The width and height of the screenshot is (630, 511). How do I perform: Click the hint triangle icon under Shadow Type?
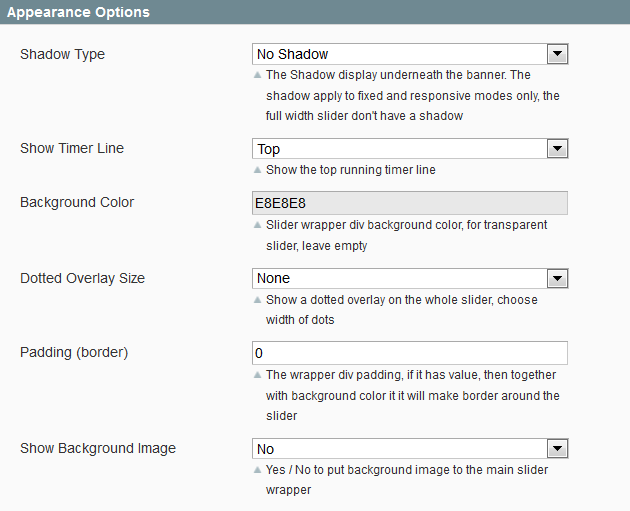(258, 75)
